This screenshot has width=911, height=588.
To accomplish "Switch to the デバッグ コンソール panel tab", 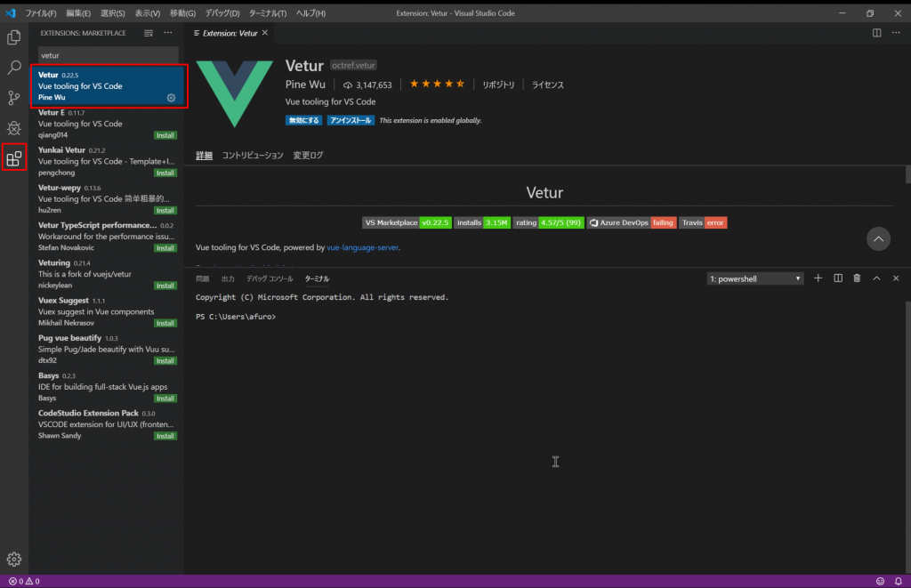I will click(x=270, y=279).
